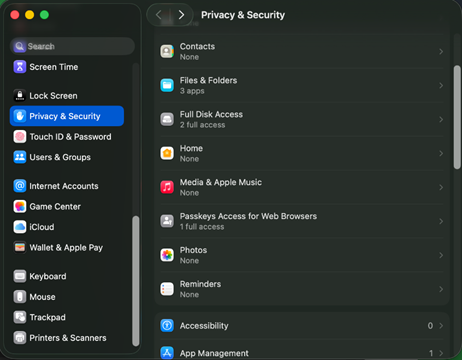This screenshot has height=360, width=462.
Task: Click the sidebar vertical scrollbar
Action: [x=135, y=281]
